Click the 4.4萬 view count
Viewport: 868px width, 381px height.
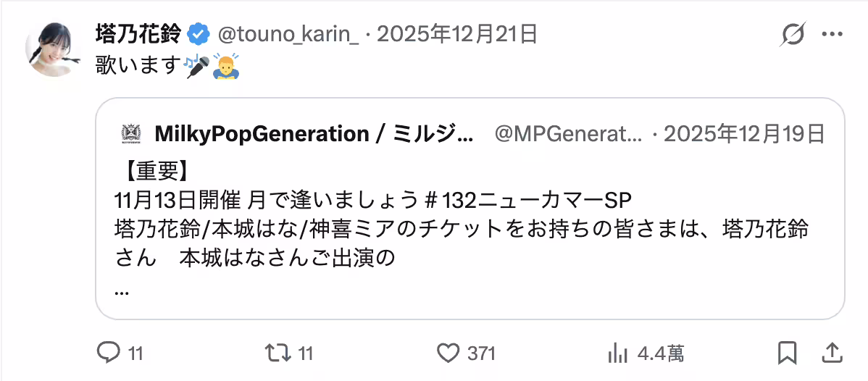tap(660, 353)
